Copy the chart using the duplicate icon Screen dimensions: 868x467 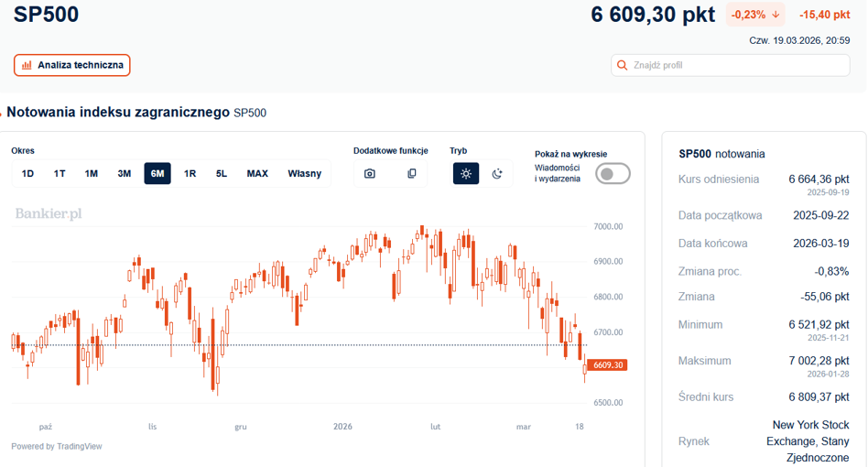coord(411,174)
